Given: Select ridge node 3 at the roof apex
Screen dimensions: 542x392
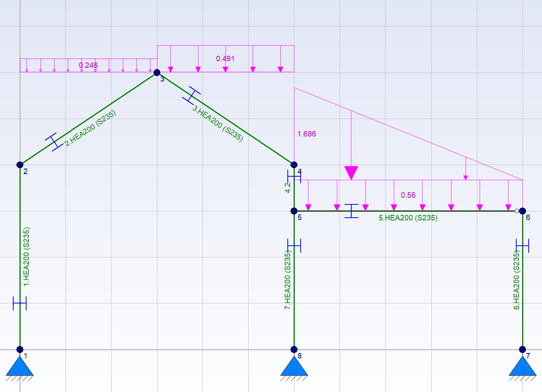Looking at the screenshot, I should (x=157, y=73).
